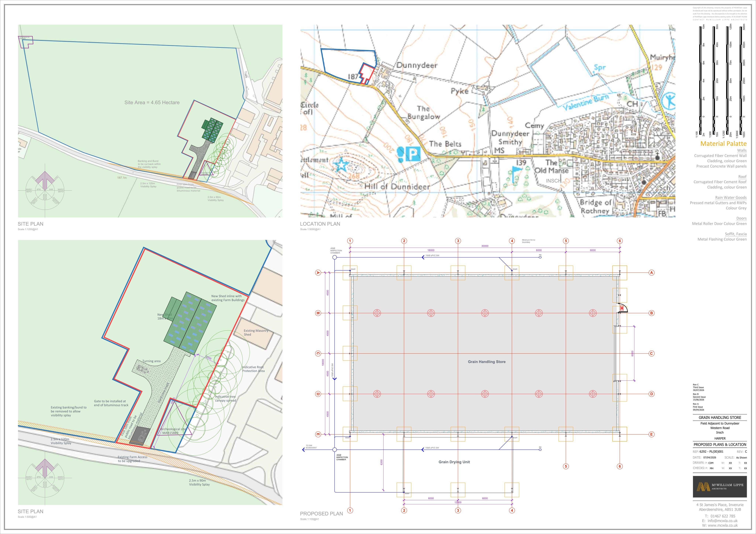Click the blue footprints symbol next to the parking sign

pyautogui.click(x=401, y=155)
